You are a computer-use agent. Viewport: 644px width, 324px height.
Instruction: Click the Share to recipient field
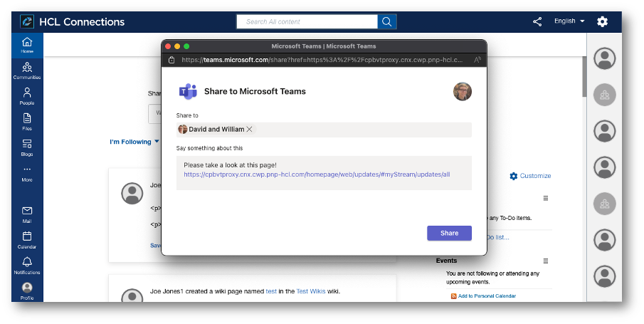pos(324,130)
